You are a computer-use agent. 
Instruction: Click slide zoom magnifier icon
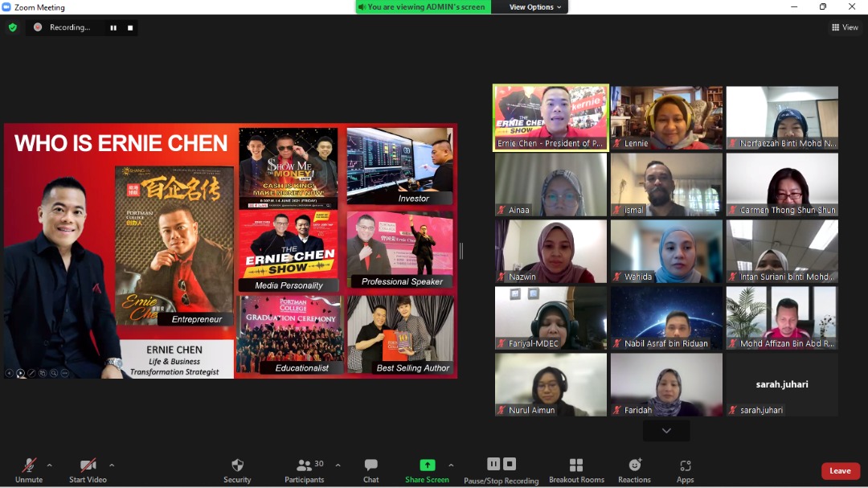54,373
